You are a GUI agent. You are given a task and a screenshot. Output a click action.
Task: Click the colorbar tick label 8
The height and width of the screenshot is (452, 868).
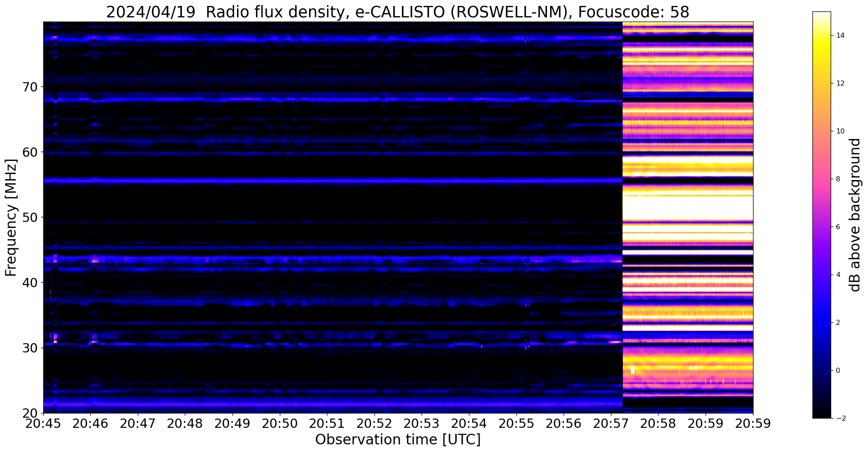(837, 179)
